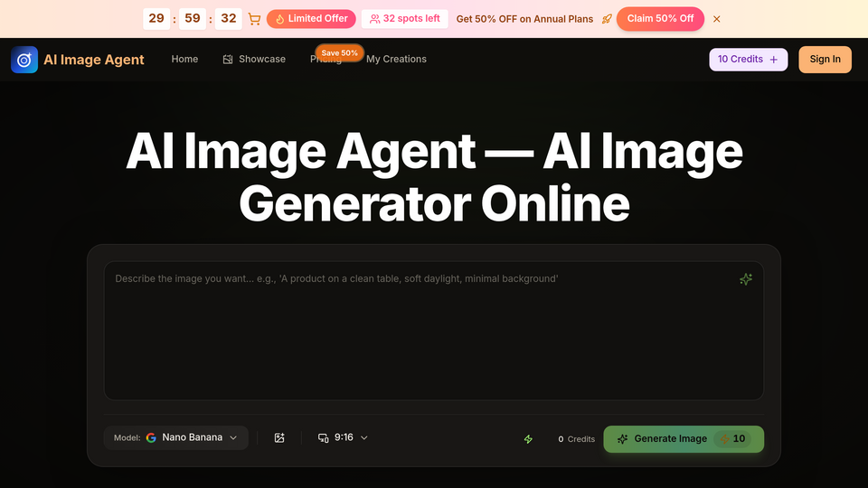Click the Sign In button

[825, 60]
